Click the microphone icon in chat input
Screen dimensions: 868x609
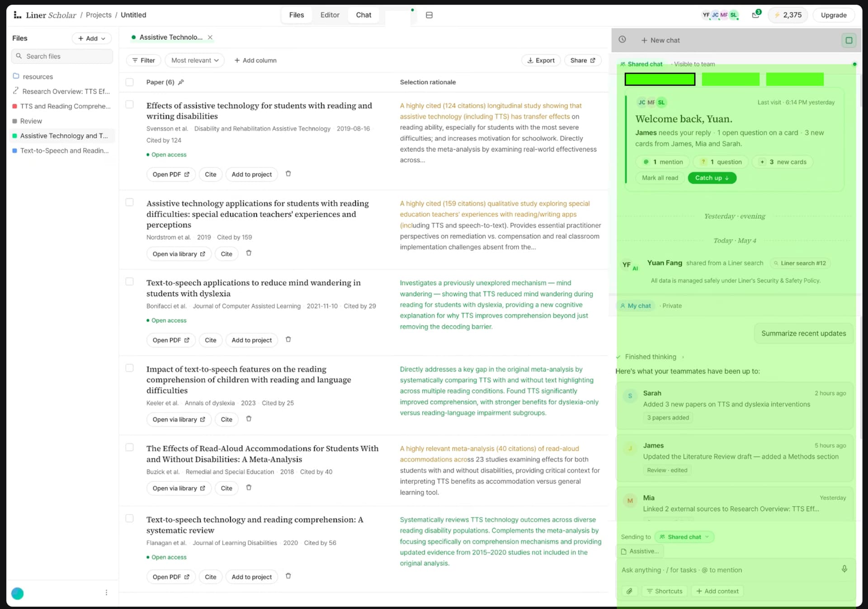[844, 569]
